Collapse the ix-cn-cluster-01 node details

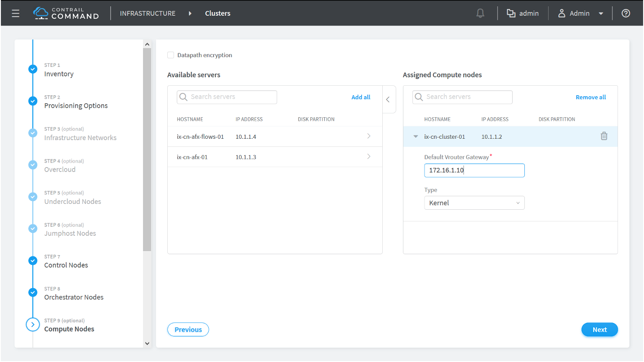(x=416, y=137)
